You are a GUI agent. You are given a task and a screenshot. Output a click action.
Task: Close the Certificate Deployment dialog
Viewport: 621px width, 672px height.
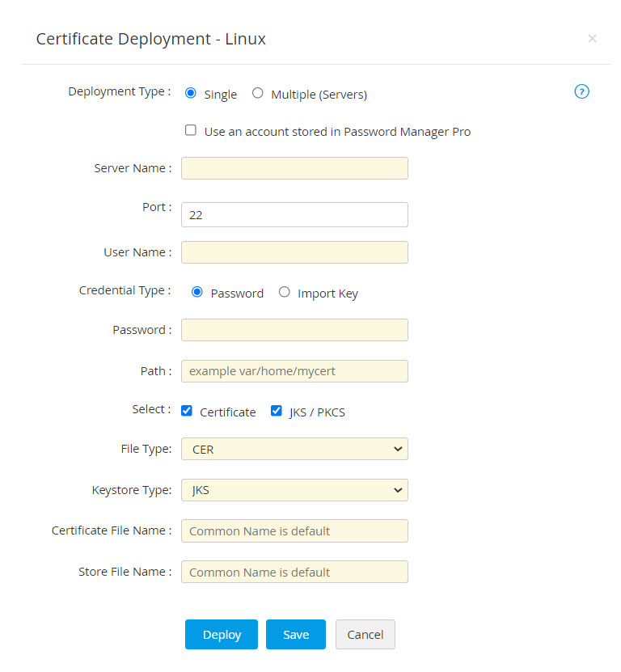pyautogui.click(x=592, y=39)
